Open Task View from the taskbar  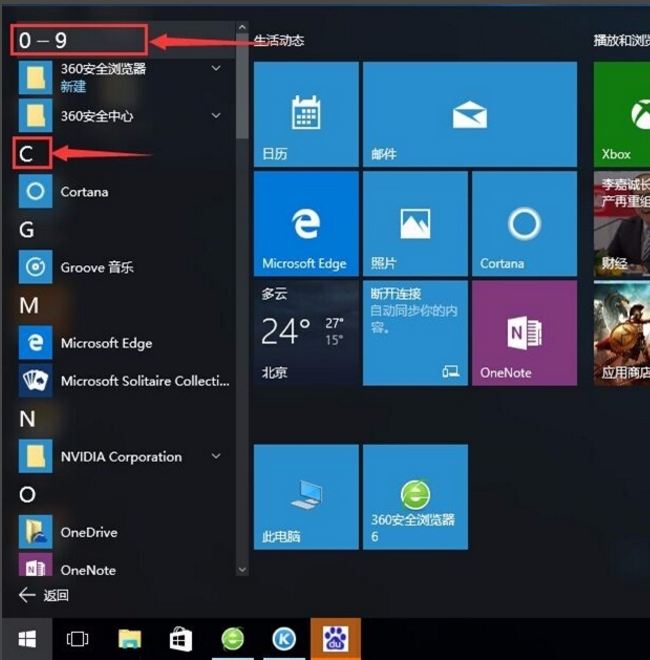pos(78,638)
